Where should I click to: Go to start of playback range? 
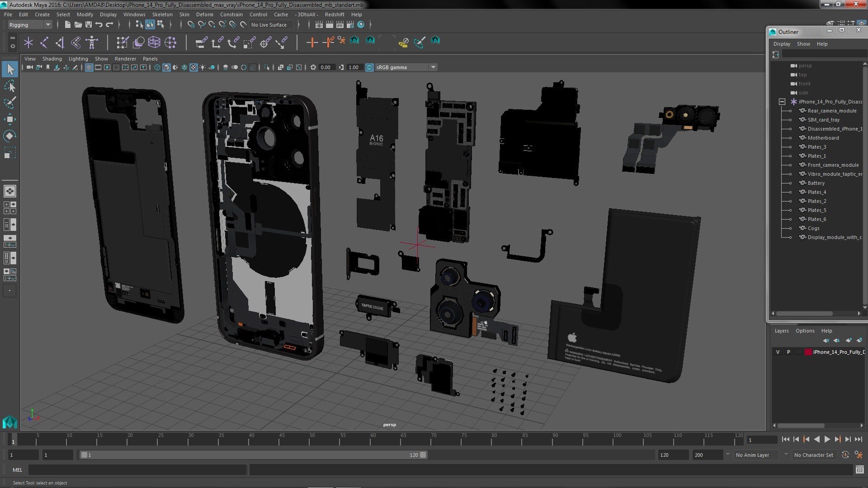pyautogui.click(x=785, y=439)
